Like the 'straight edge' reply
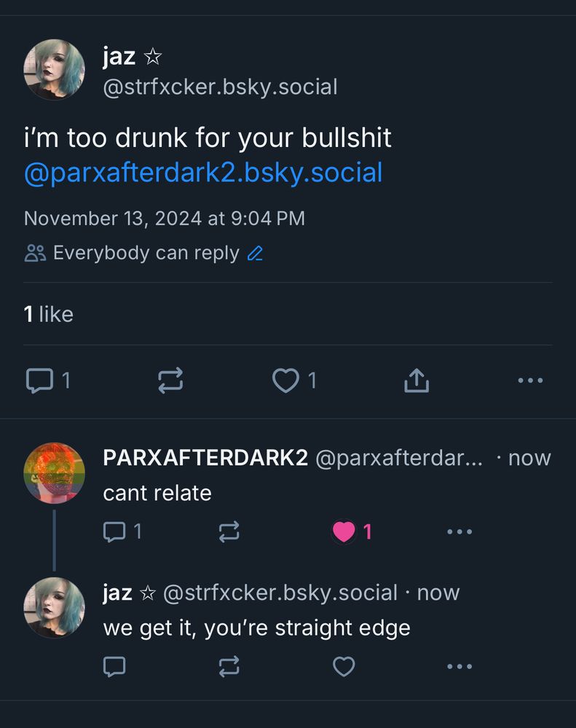Viewport: 576px width, 728px height. tap(344, 667)
